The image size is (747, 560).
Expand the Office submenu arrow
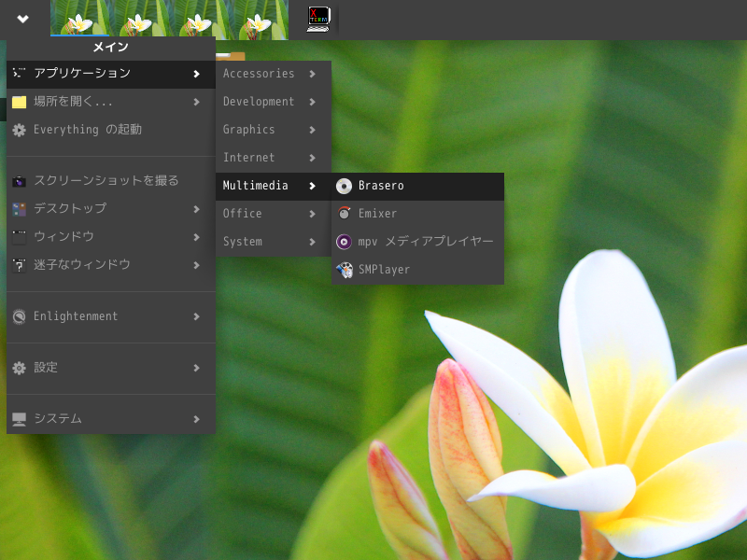[312, 214]
